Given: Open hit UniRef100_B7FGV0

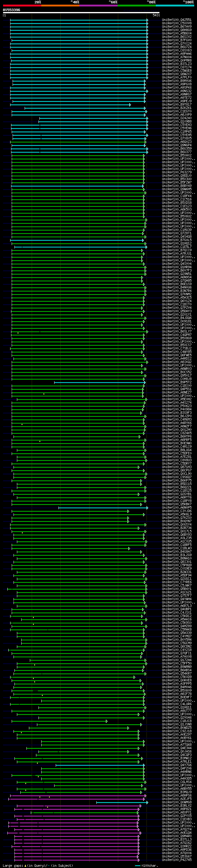Looking at the screenshot, I should [176, 40].
